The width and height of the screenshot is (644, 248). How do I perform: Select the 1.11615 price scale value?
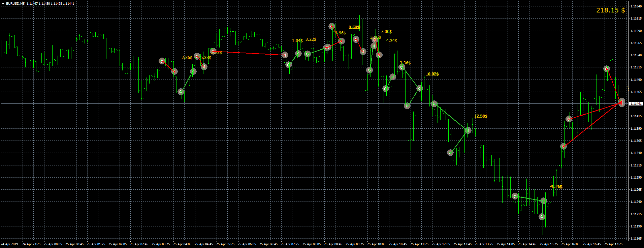[x=636, y=19]
